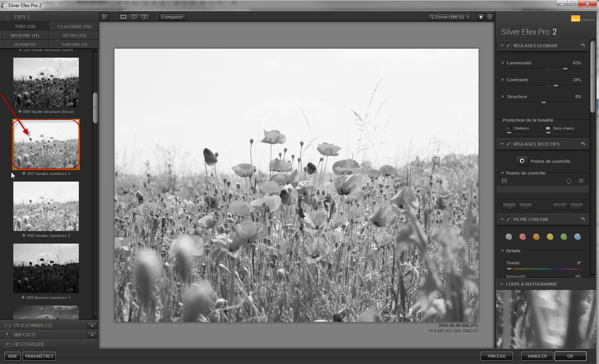599x364 pixels.
Task: Select the green color filter
Action: [564, 237]
